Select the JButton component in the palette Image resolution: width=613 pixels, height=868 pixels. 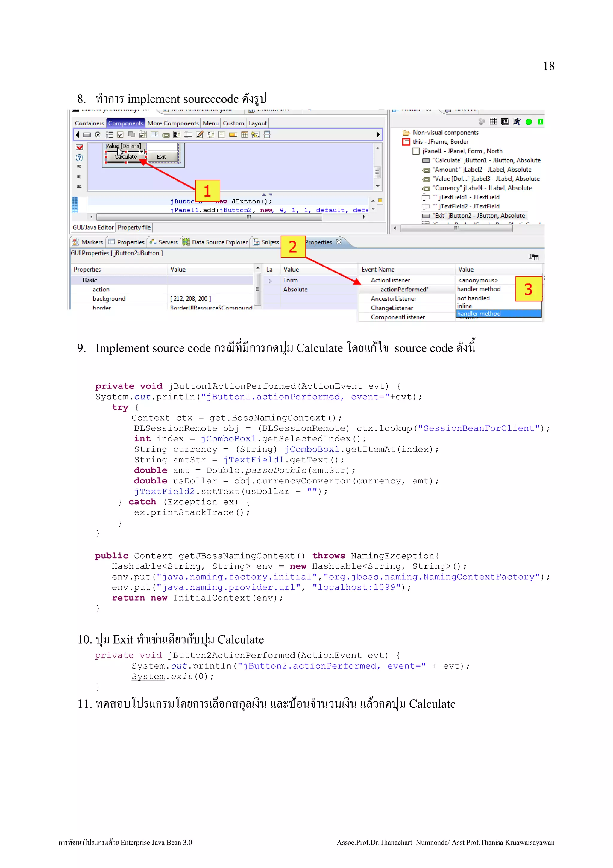click(87, 134)
